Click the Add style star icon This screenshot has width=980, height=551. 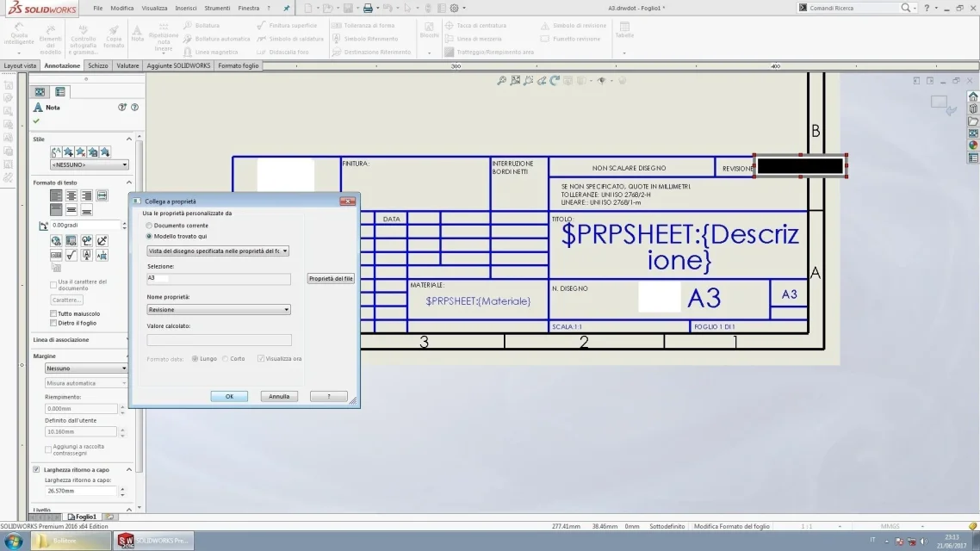68,152
